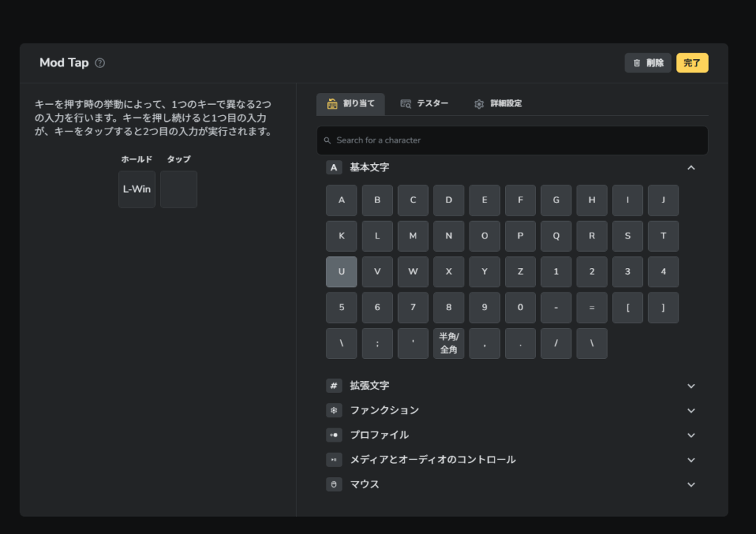Viewport: 756px width, 534px height.
Task: Expand the マウス section chevron
Action: pos(691,485)
